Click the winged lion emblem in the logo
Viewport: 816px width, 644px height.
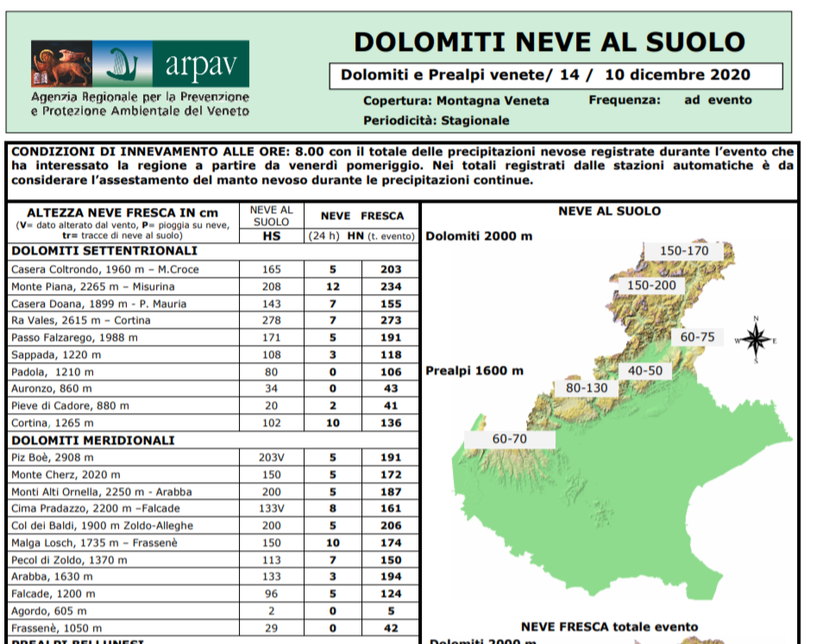pyautogui.click(x=62, y=64)
